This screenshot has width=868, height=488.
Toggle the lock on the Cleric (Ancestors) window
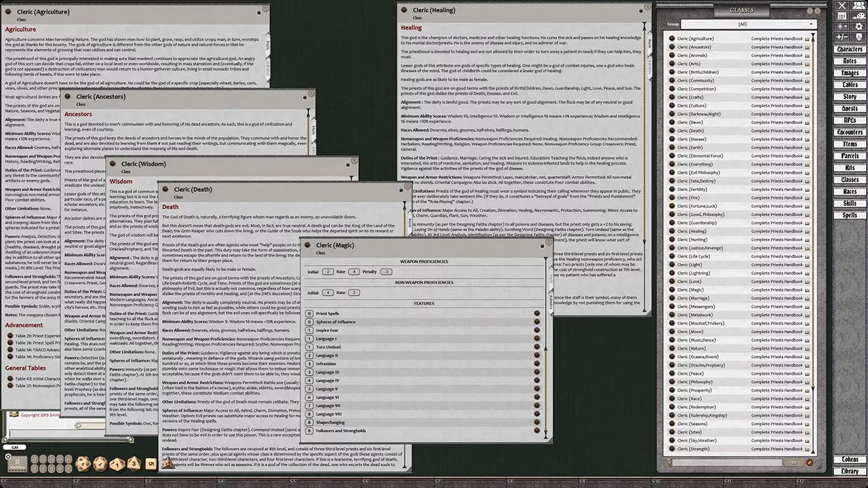pos(304,97)
